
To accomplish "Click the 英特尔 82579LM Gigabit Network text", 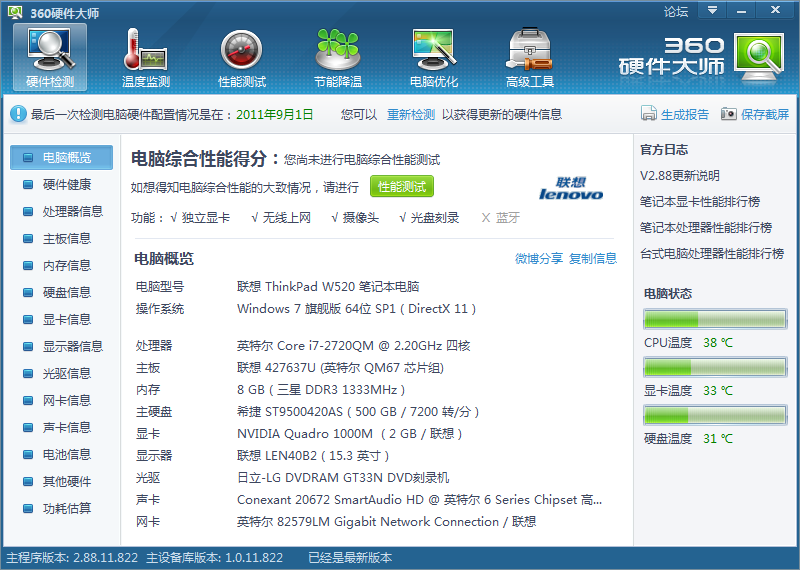I will (x=386, y=522).
